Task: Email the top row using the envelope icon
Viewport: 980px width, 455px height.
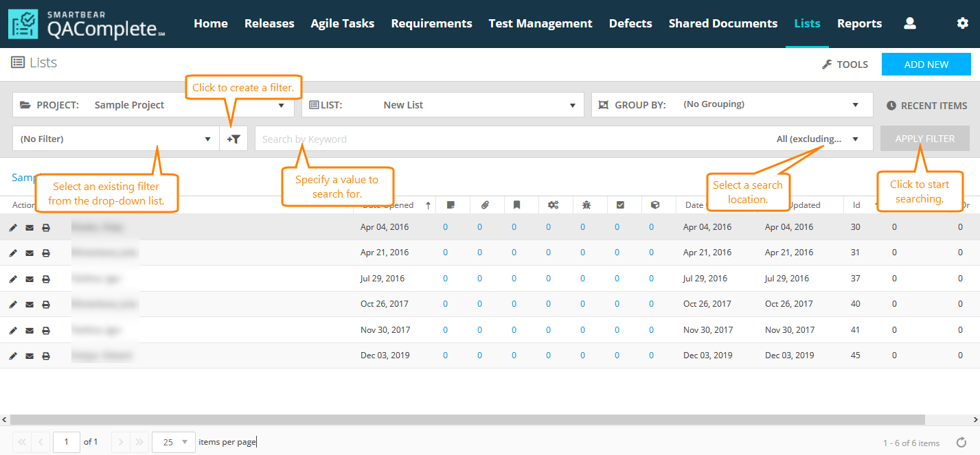Action: 29,226
